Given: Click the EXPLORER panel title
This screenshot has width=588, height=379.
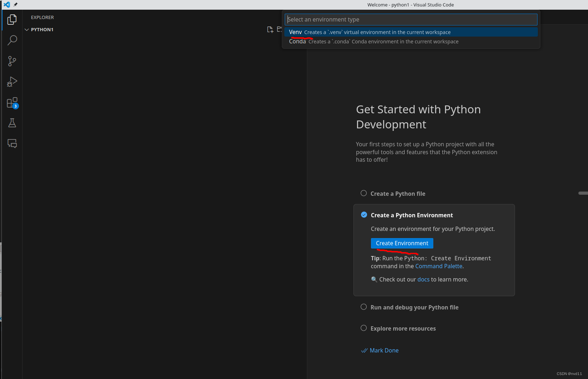Looking at the screenshot, I should (x=42, y=17).
